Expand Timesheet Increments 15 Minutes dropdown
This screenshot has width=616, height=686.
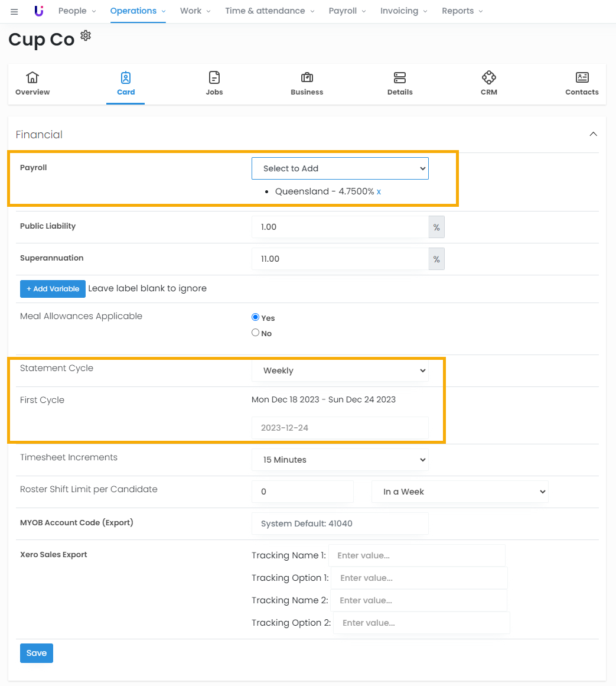pos(340,460)
